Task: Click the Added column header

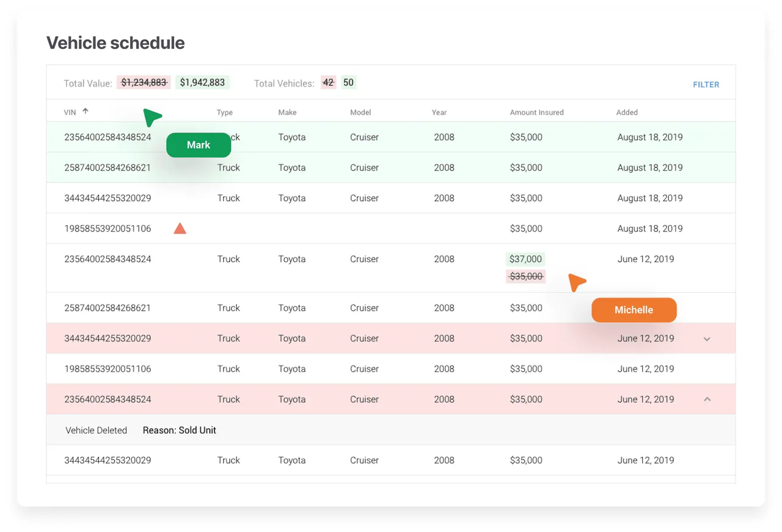Action: 627,112
